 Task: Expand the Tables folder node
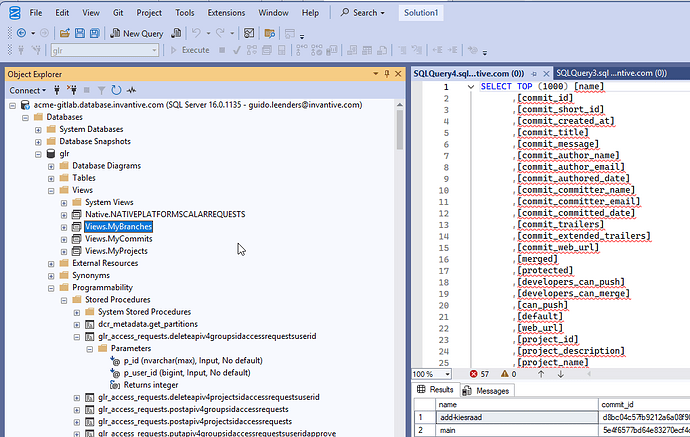[50, 177]
